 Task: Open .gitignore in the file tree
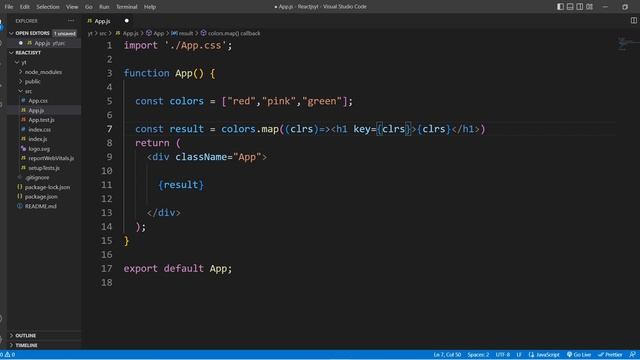[x=37, y=178]
